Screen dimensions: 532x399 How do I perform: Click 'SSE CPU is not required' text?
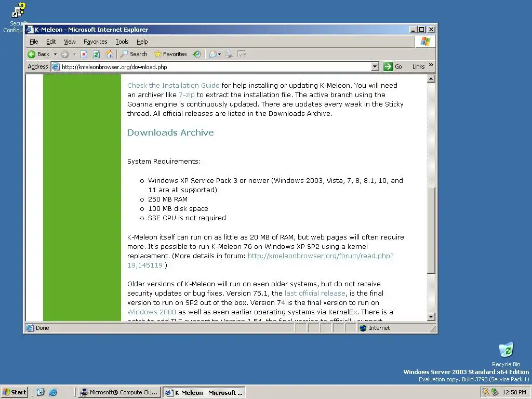click(x=187, y=218)
